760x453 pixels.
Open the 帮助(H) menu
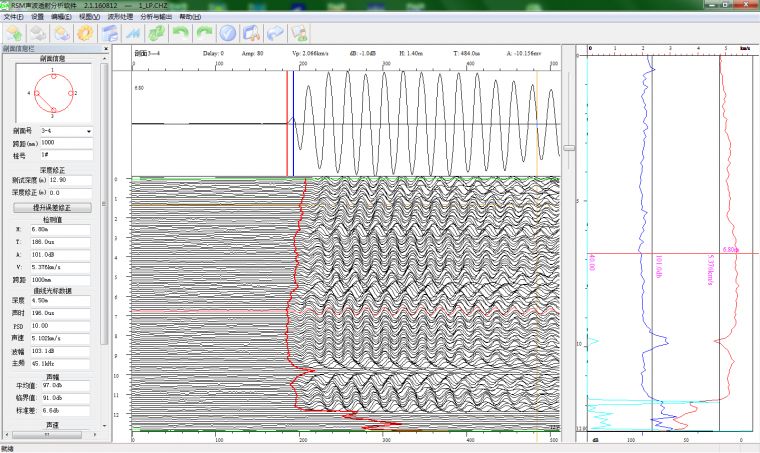pos(189,17)
